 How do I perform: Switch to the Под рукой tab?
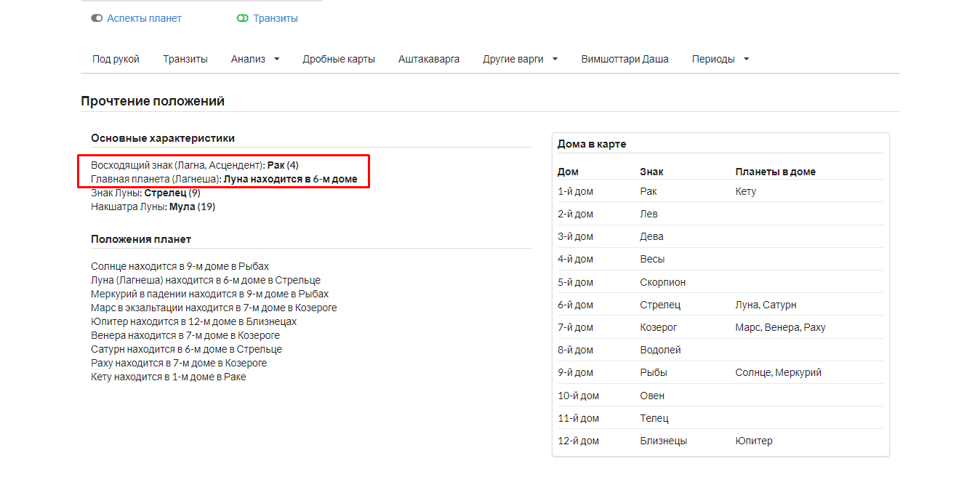[116, 59]
